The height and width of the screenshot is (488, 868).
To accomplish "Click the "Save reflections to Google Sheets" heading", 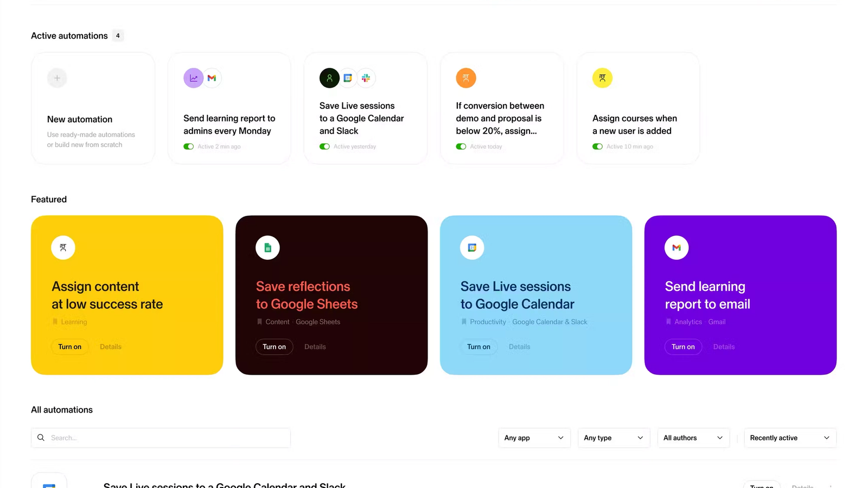I will 307,296.
